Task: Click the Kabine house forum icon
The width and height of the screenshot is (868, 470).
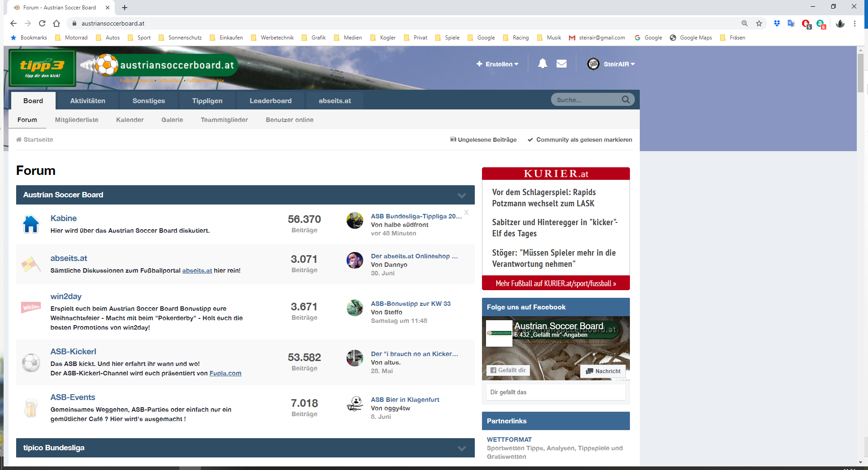Action: pyautogui.click(x=31, y=224)
